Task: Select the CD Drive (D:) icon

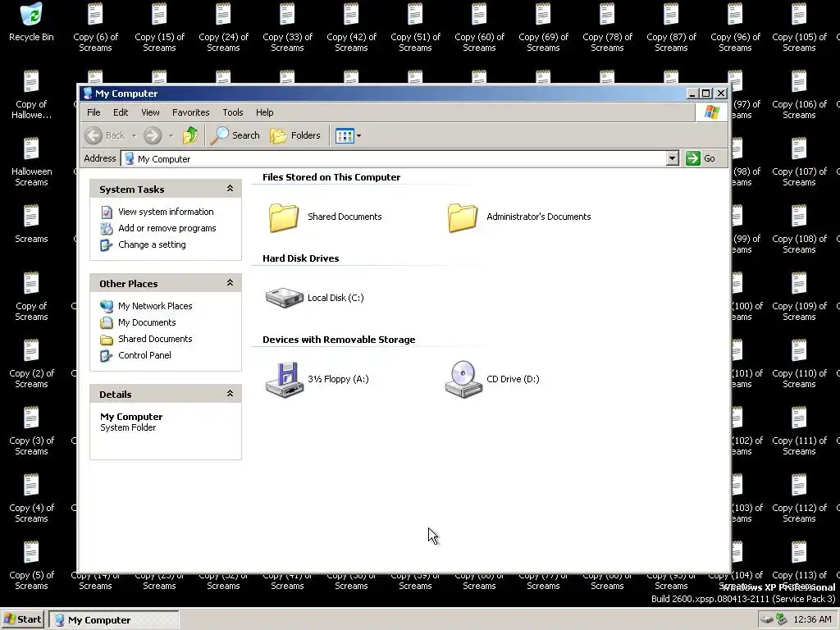Action: coord(463,379)
